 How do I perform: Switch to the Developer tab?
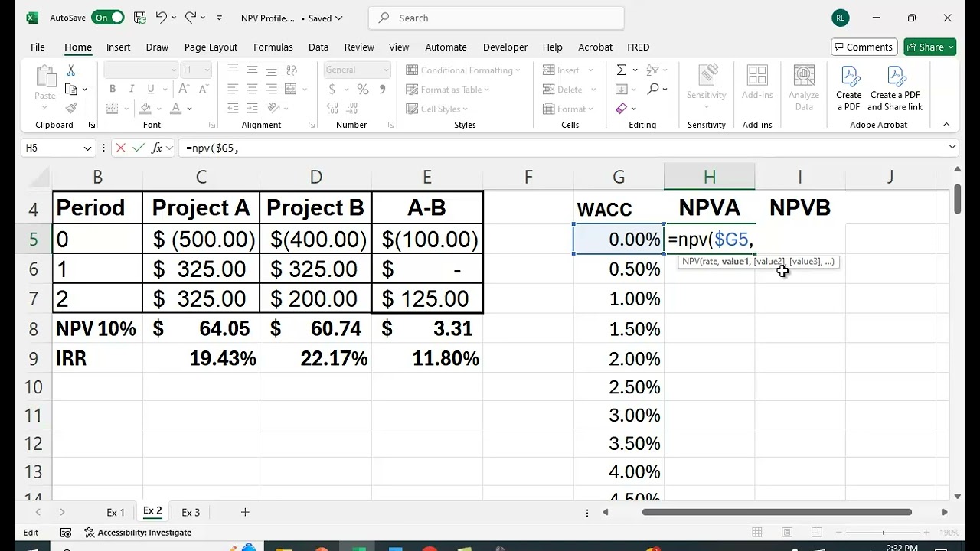(x=505, y=47)
